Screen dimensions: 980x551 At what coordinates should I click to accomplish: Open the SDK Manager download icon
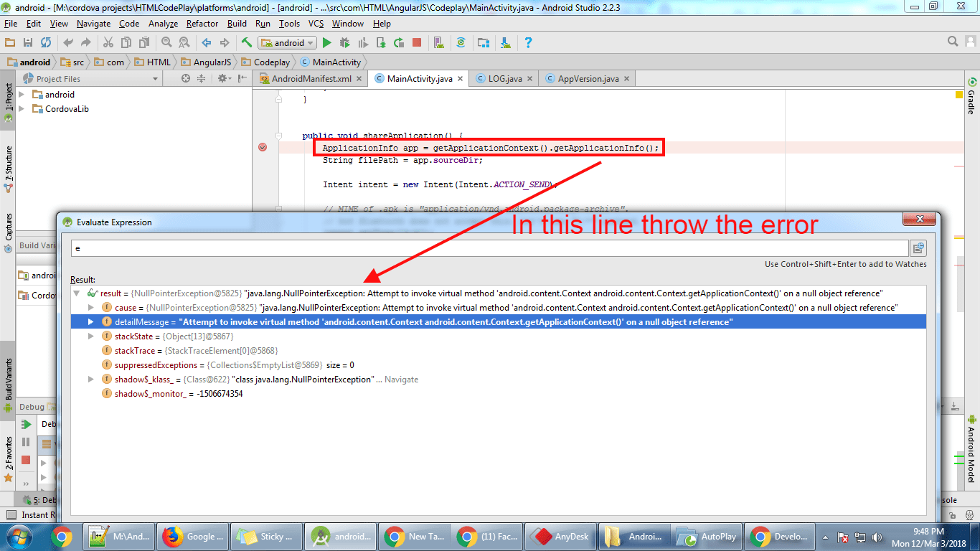pyautogui.click(x=506, y=42)
